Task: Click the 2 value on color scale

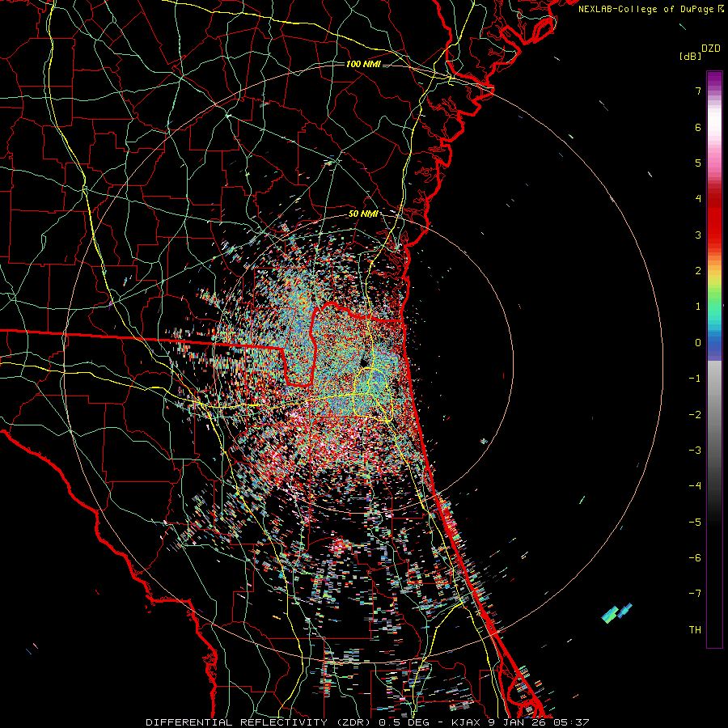Action: pyautogui.click(x=698, y=271)
